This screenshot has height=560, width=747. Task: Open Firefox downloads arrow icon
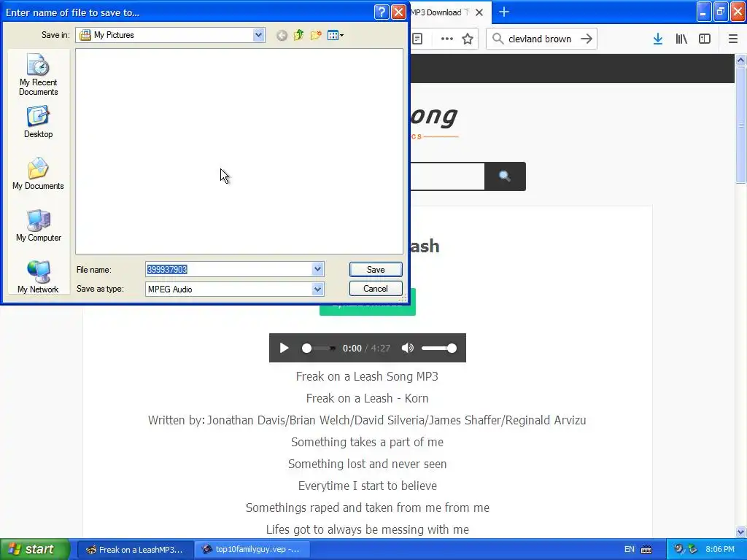pos(658,39)
